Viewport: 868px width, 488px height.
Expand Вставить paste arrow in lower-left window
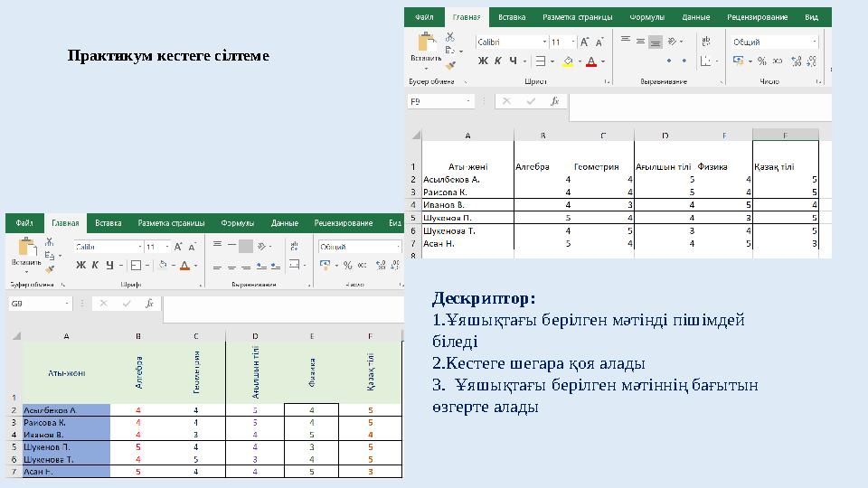26,271
